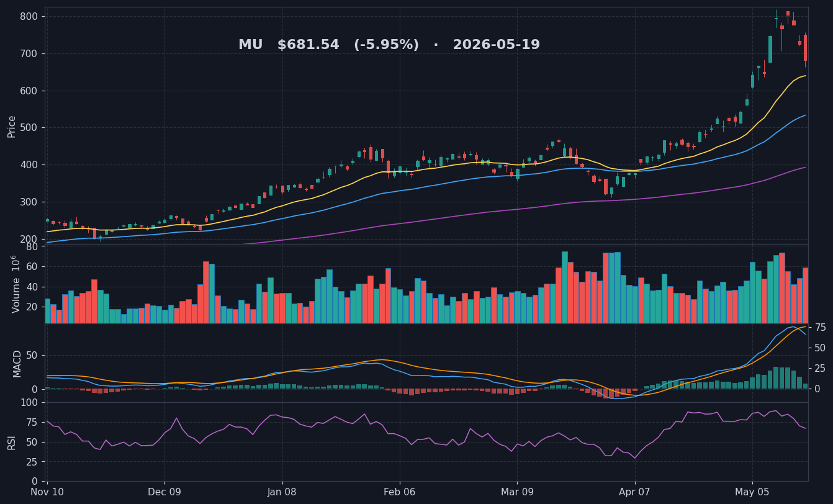Screen dimensions: 833x504
Task: Click the 600 tick on Price axis
Action: pos(29,91)
